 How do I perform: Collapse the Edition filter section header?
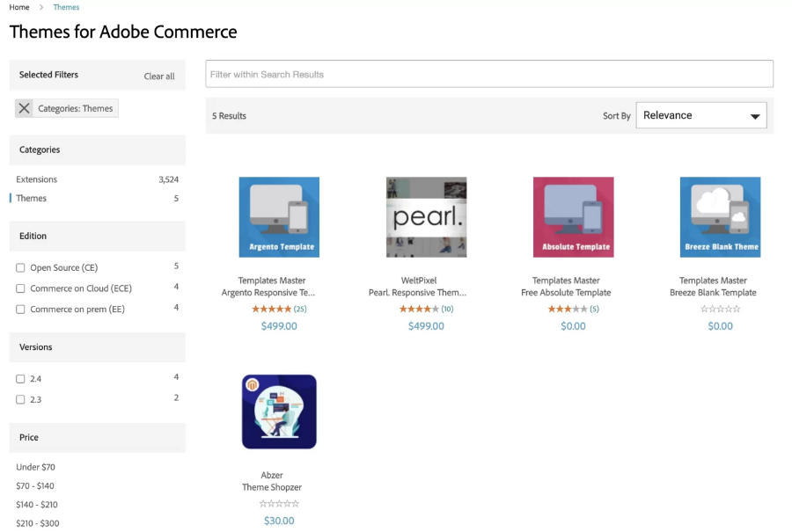[x=98, y=236]
